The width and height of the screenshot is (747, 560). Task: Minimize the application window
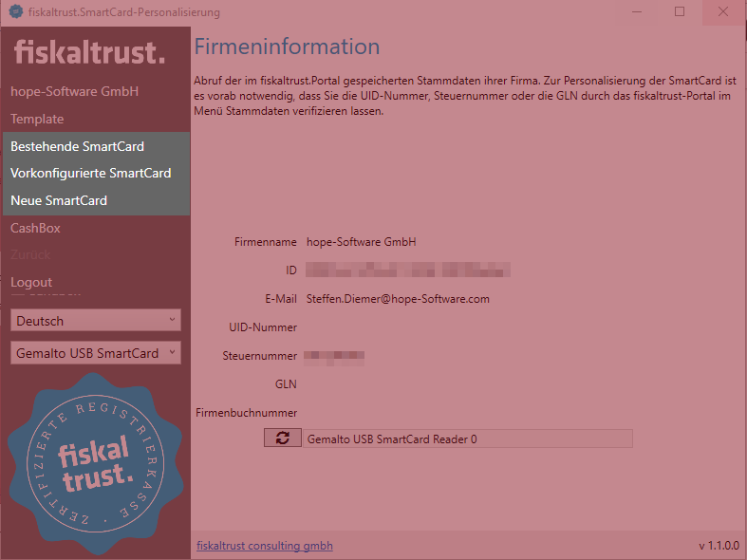pyautogui.click(x=637, y=12)
